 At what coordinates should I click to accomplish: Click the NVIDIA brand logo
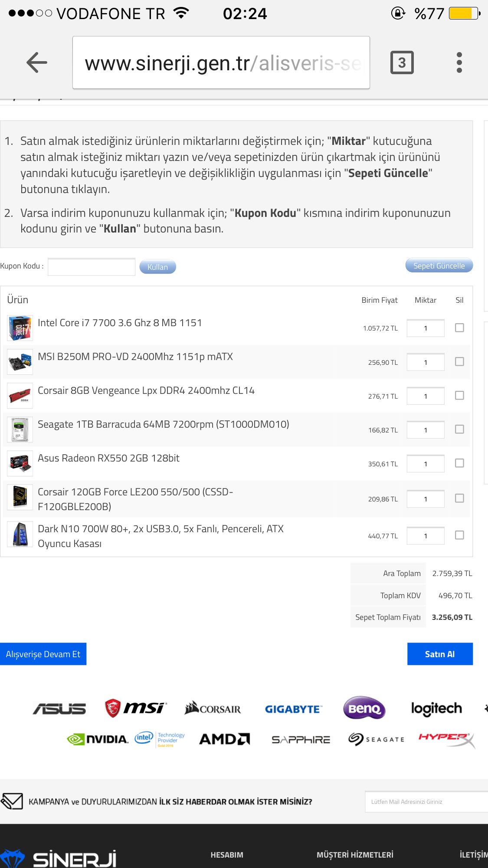click(x=98, y=739)
